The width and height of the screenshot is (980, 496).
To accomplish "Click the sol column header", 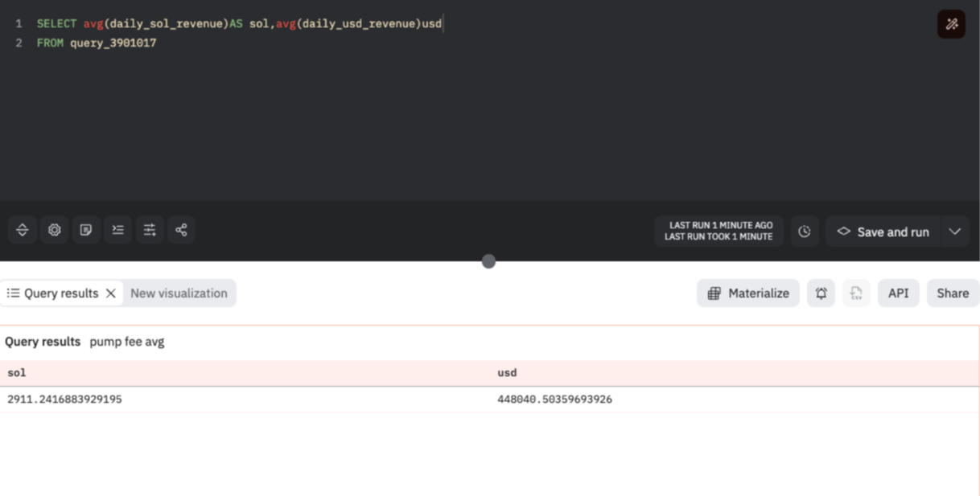I will tap(17, 373).
